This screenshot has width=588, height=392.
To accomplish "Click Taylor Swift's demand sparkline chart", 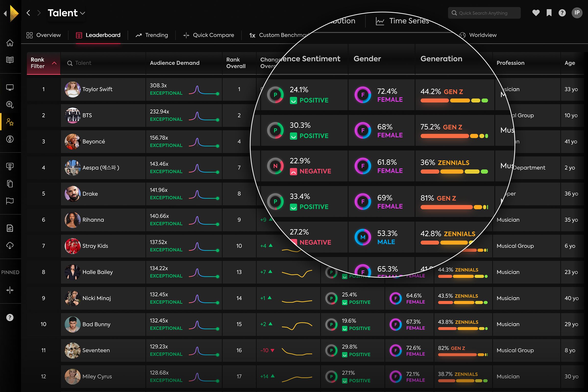I will pos(204,90).
